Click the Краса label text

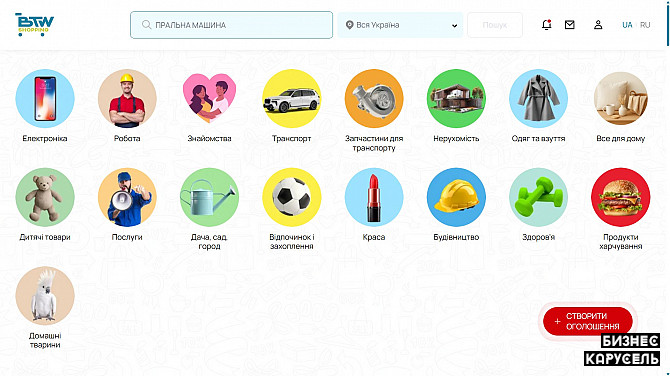(x=374, y=237)
